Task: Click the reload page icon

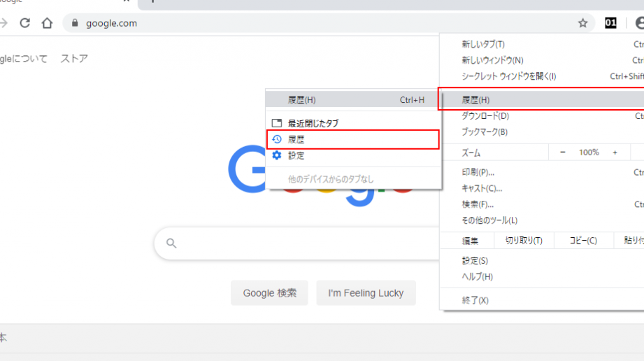Action: (25, 23)
